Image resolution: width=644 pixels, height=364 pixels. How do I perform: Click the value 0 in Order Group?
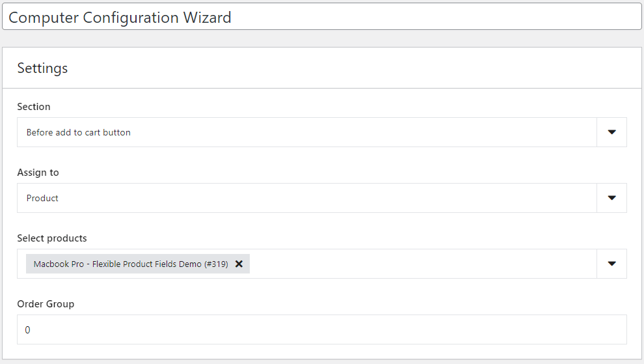coord(27,330)
